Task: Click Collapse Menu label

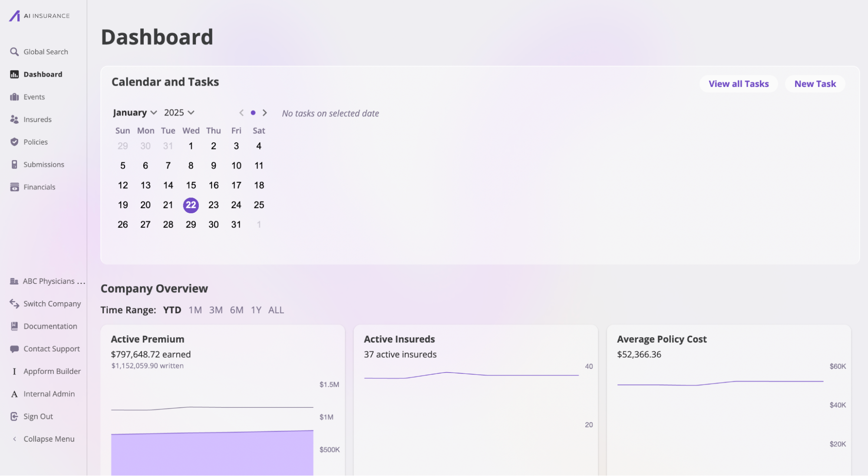Action: click(x=49, y=439)
